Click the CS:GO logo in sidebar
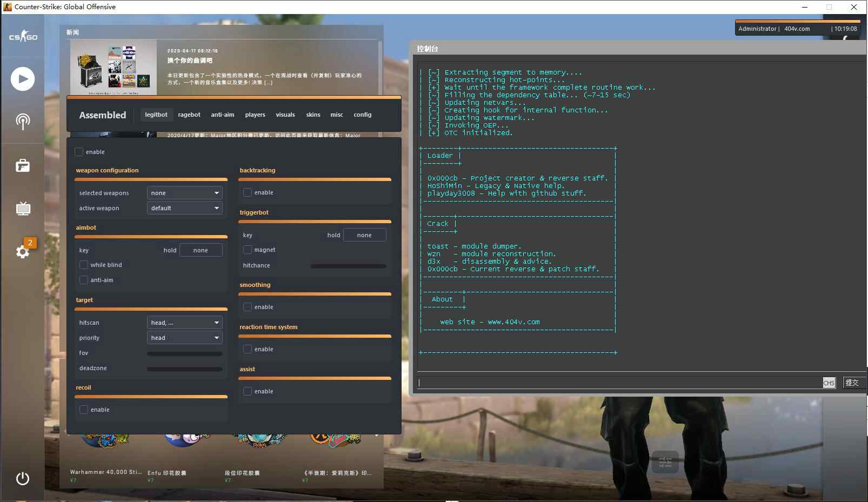The image size is (868, 502). 23,37
